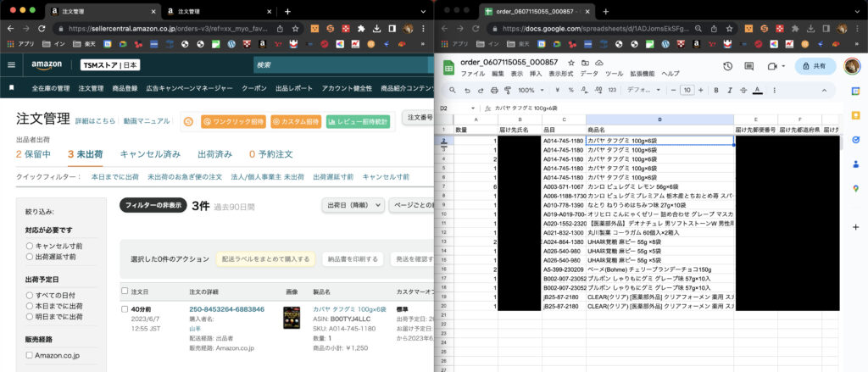Click the search menus magnifier in Sheets toolbar
Image resolution: width=868 pixels, height=372 pixels.
[453, 90]
